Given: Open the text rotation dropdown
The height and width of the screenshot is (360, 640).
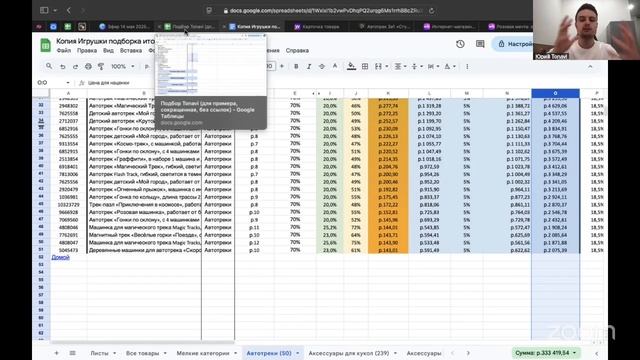Looking at the screenshot, I should pyautogui.click(x=449, y=67).
